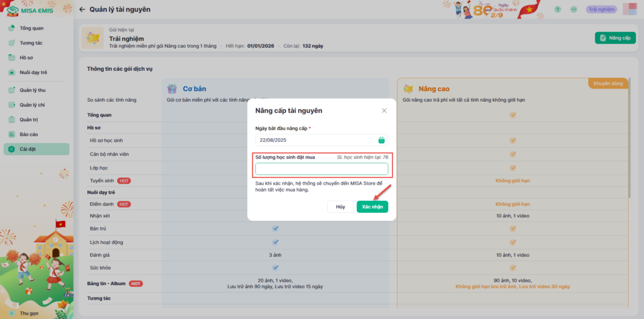Click the Nâng cao checkmark in Sức khỏe row
Screen dimensions: 644x319
[513, 268]
